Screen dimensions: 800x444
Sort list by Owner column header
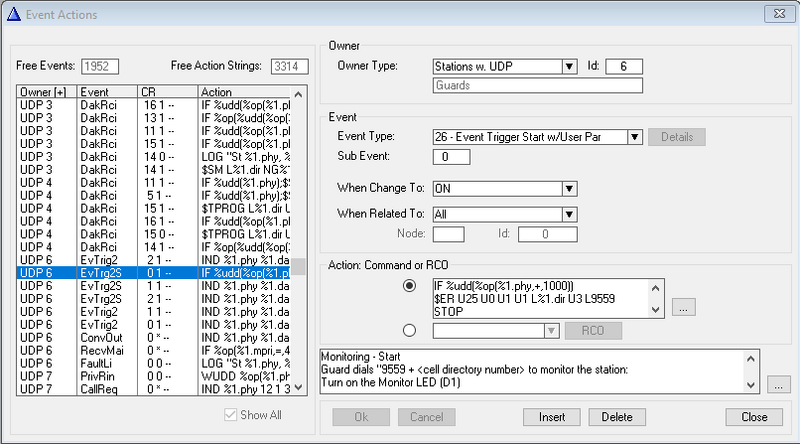click(x=46, y=92)
